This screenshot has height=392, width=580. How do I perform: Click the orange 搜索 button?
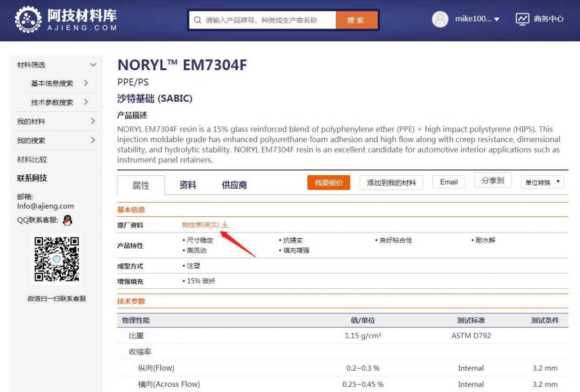tap(356, 20)
